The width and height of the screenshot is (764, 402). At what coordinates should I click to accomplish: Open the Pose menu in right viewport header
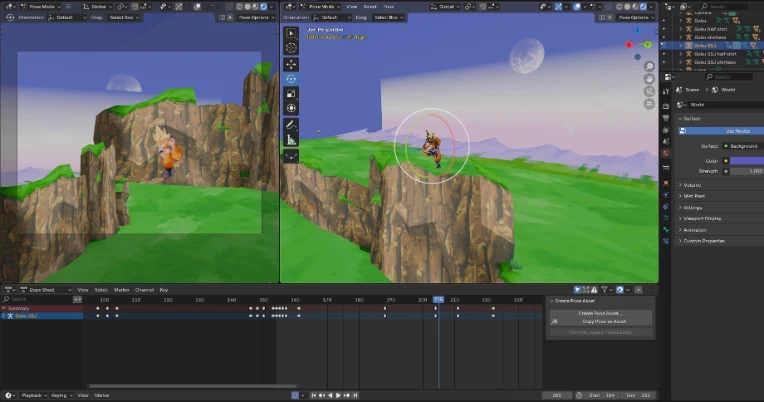pos(388,7)
